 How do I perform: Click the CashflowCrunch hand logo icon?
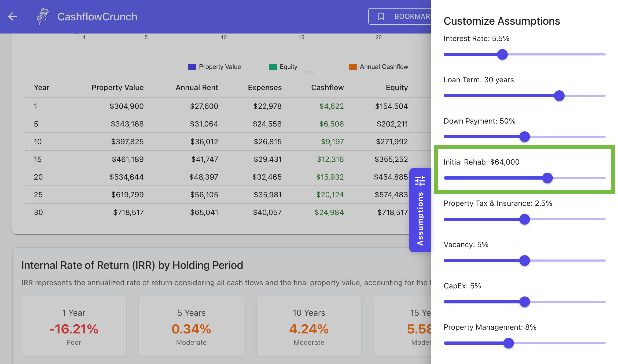43,17
